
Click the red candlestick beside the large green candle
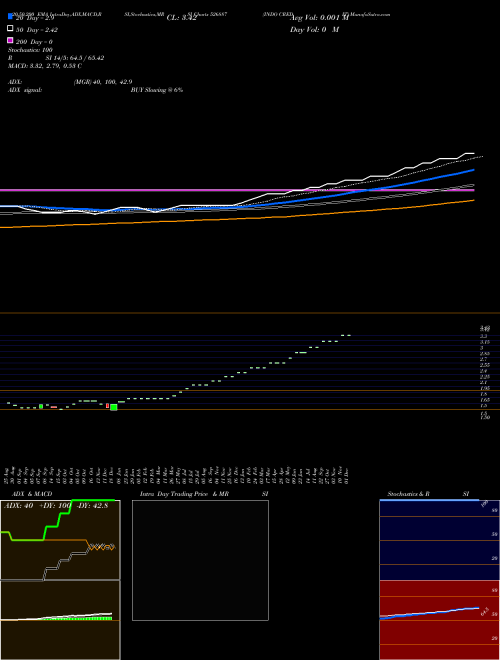pos(107,406)
